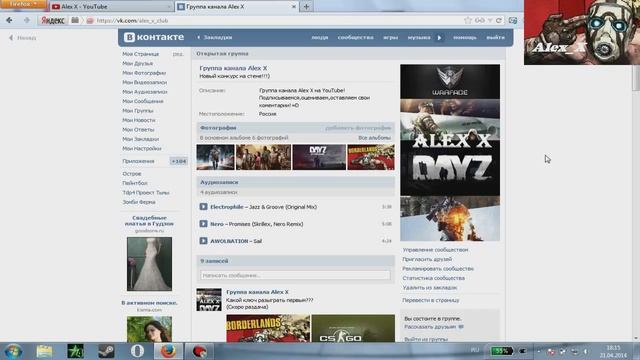The image size is (640, 360).
Task: Open музыка in the VK header
Action: [x=419, y=38]
